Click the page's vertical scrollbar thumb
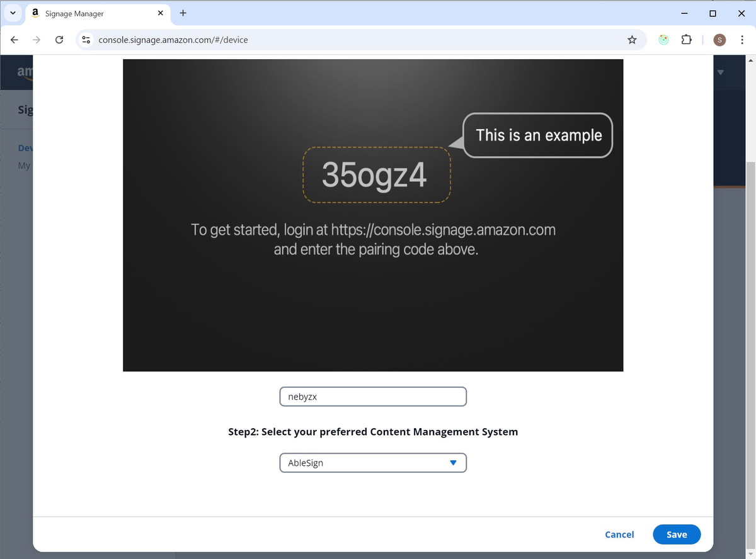756x559 pixels. click(x=750, y=353)
